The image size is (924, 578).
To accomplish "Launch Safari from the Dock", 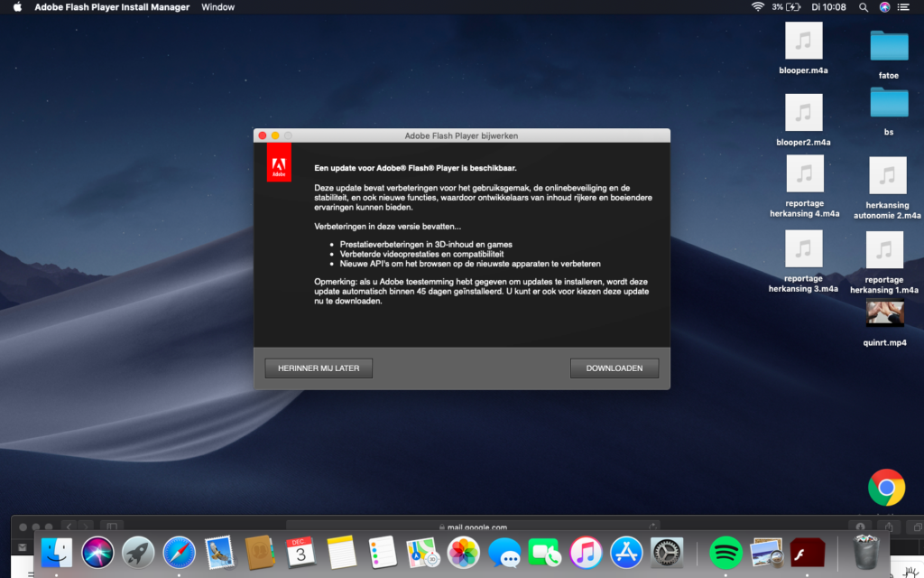I will (179, 552).
